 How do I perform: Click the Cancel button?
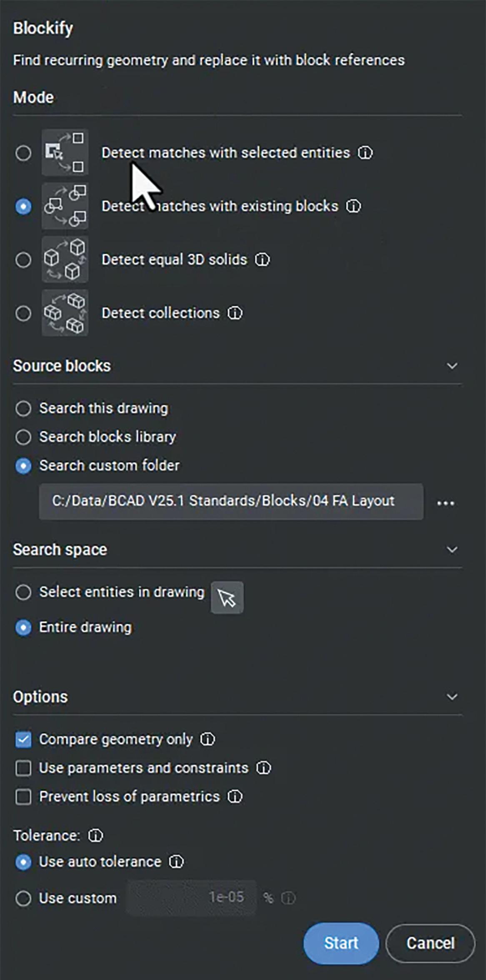(x=431, y=943)
